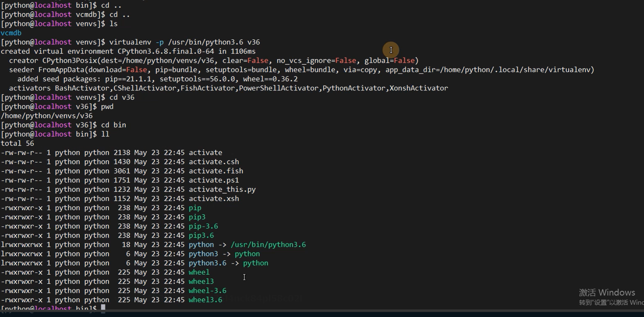
Task: Click the green wheel-3.6 executable name
Action: 207,291
